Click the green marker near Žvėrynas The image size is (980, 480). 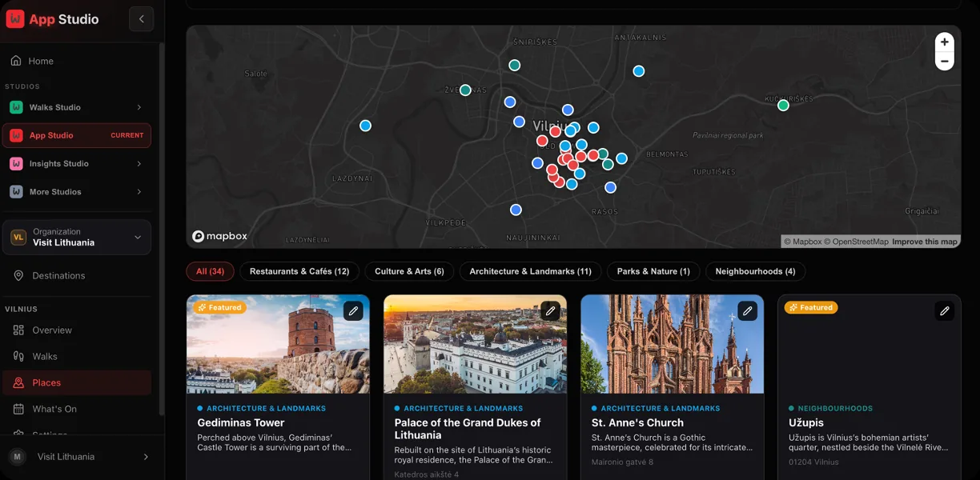465,90
